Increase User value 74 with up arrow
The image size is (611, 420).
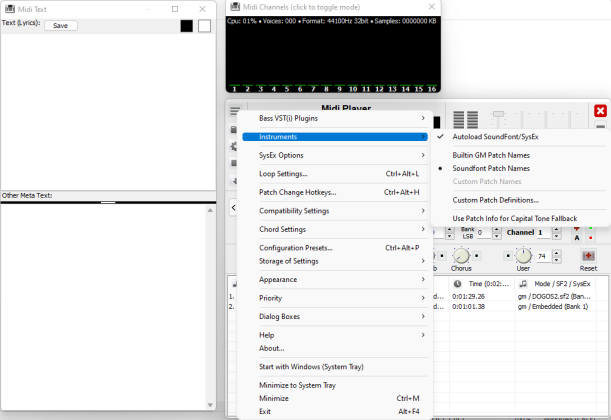(x=557, y=253)
